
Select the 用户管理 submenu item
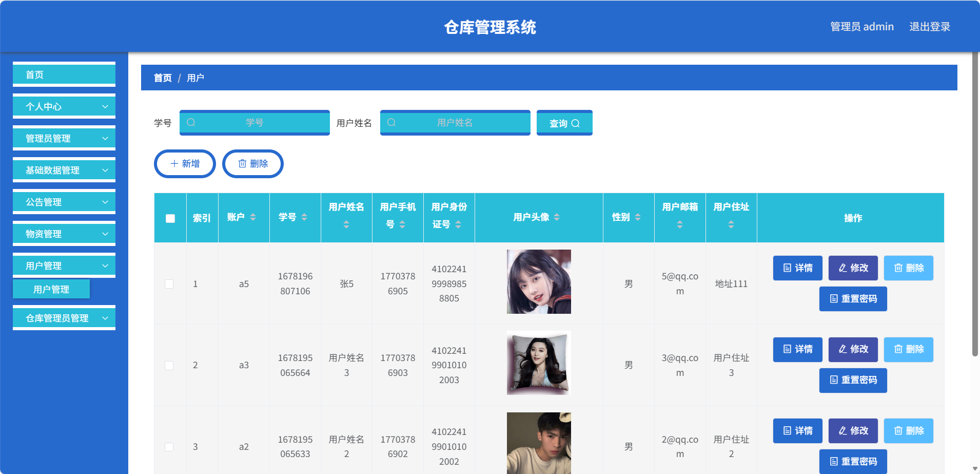[51, 289]
